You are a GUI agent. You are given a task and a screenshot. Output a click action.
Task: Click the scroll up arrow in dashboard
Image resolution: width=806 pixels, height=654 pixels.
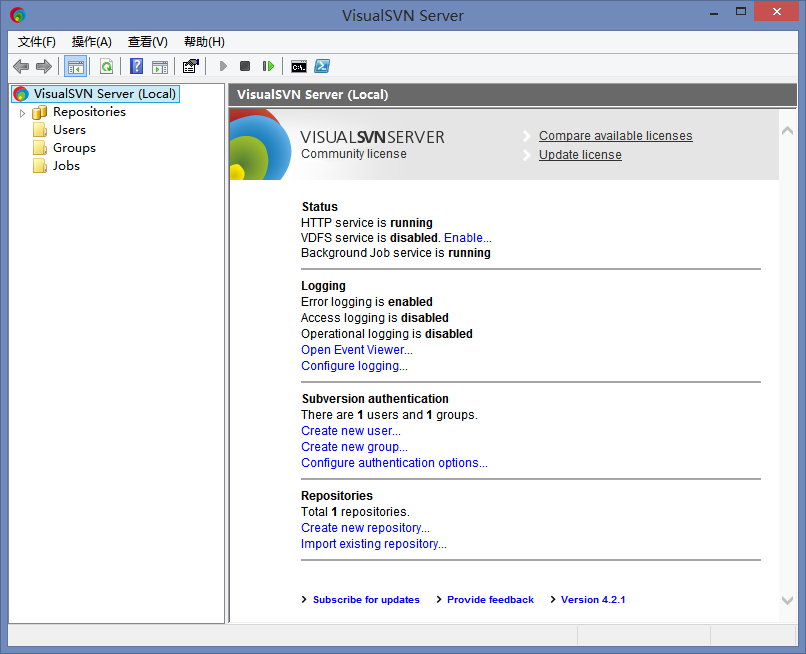click(787, 131)
